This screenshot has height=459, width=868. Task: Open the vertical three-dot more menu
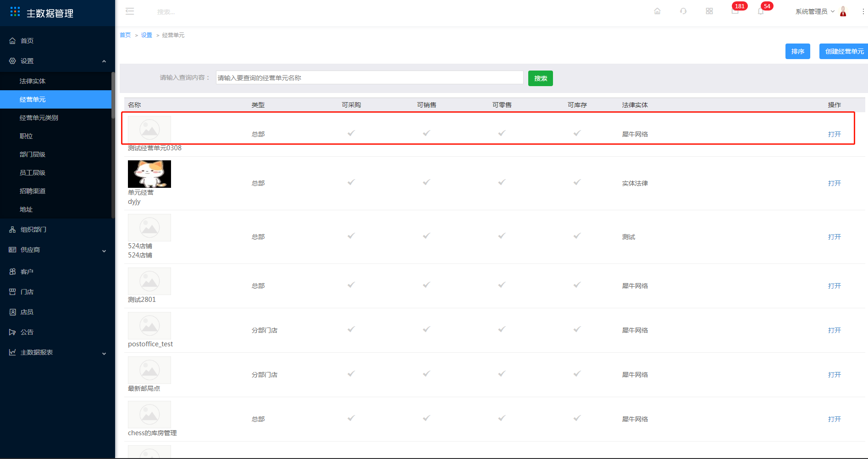(x=863, y=11)
